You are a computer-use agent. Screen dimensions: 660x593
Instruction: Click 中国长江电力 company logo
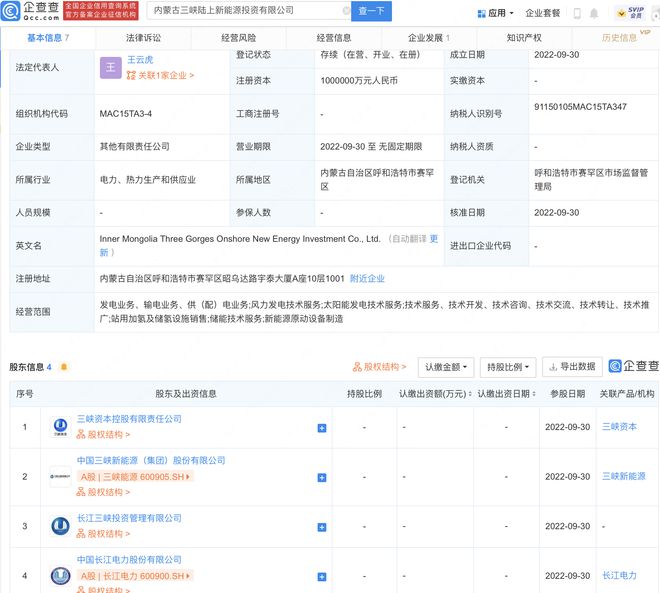coord(60,575)
